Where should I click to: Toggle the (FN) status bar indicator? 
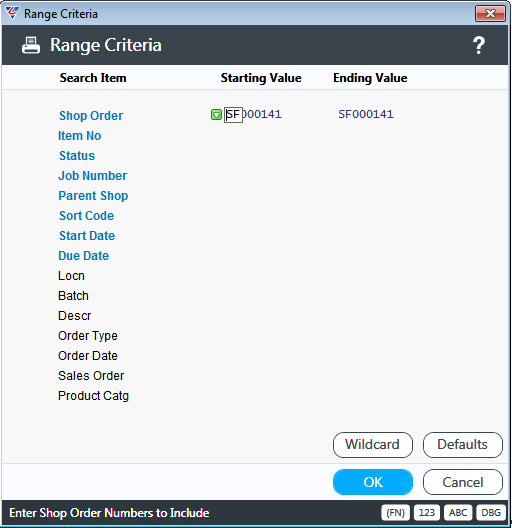click(395, 513)
